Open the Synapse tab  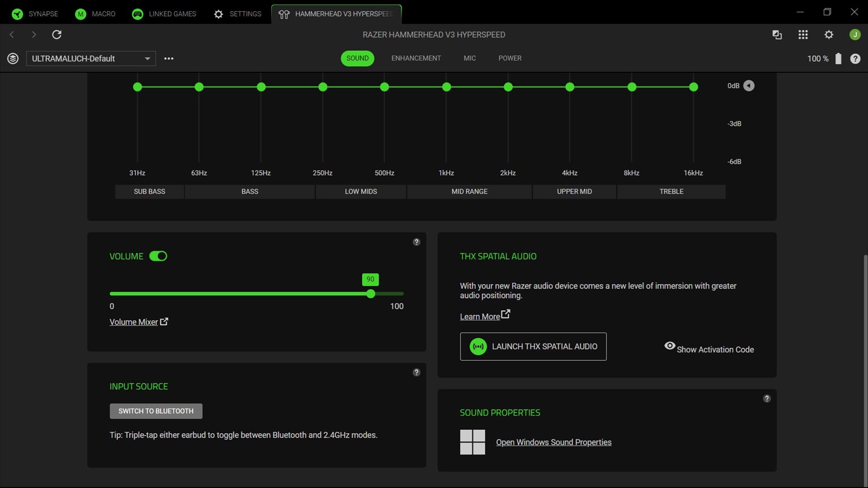[x=35, y=14]
